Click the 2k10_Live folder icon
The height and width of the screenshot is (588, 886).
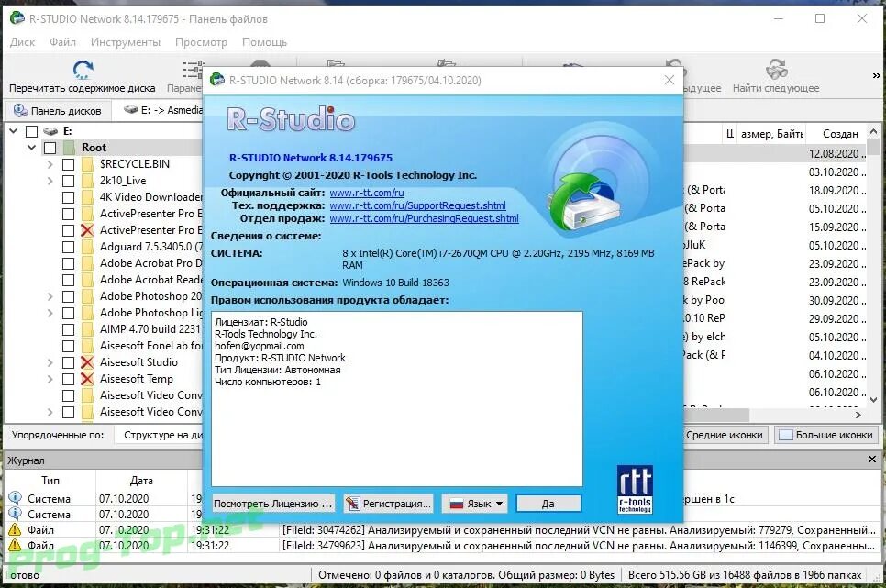pos(87,181)
